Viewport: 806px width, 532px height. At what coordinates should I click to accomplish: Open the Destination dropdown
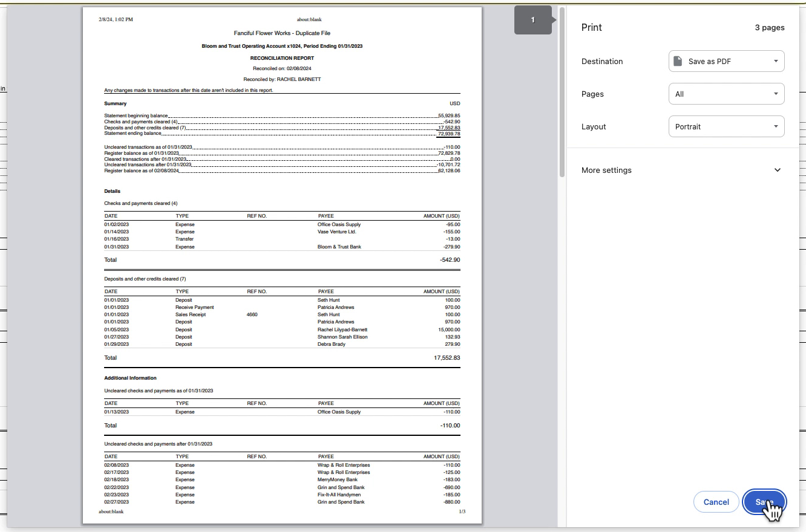click(726, 61)
